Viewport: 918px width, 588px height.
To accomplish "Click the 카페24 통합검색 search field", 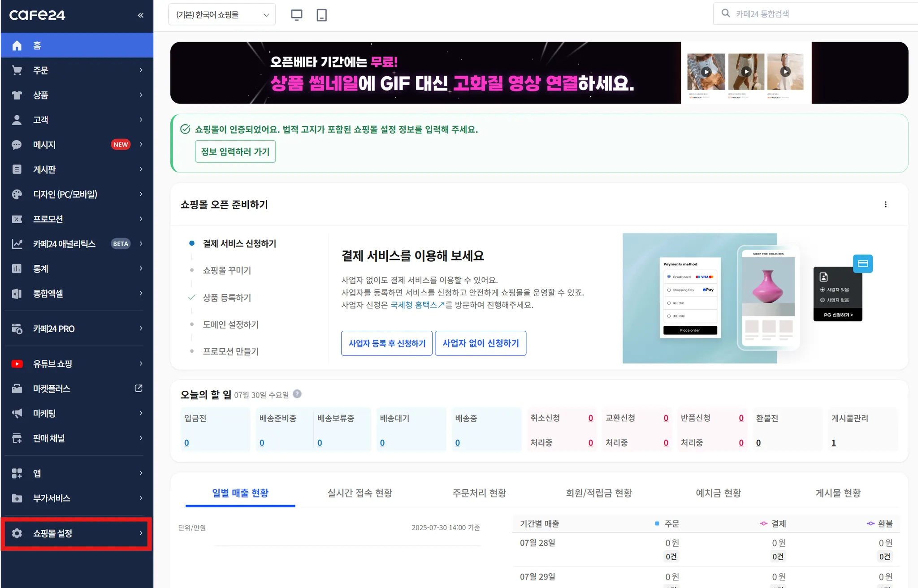I will tap(816, 14).
